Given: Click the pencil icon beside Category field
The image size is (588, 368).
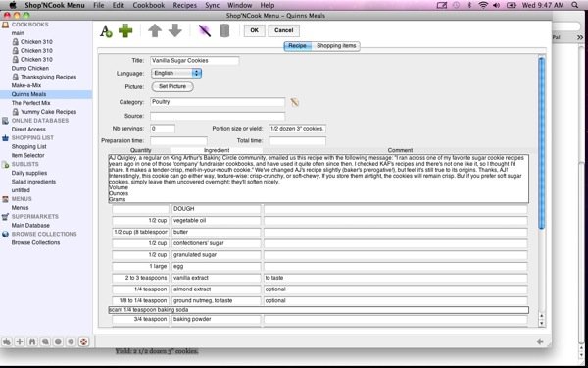Looking at the screenshot, I should click(x=295, y=102).
